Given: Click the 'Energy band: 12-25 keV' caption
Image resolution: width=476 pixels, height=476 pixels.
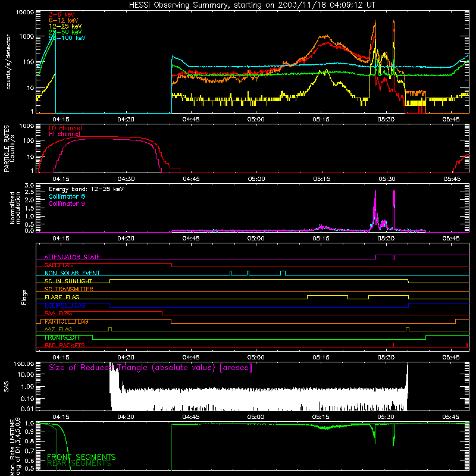Looking at the screenshot, I should tap(86, 189).
